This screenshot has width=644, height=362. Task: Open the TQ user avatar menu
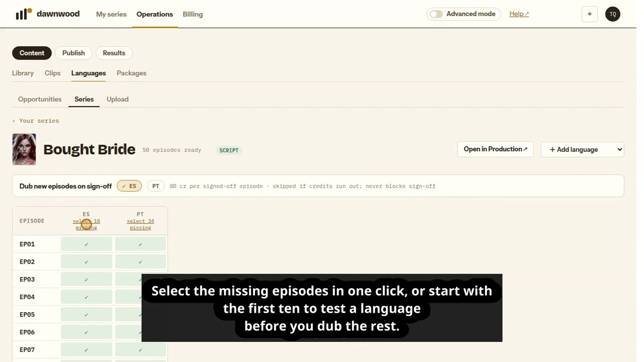click(613, 14)
